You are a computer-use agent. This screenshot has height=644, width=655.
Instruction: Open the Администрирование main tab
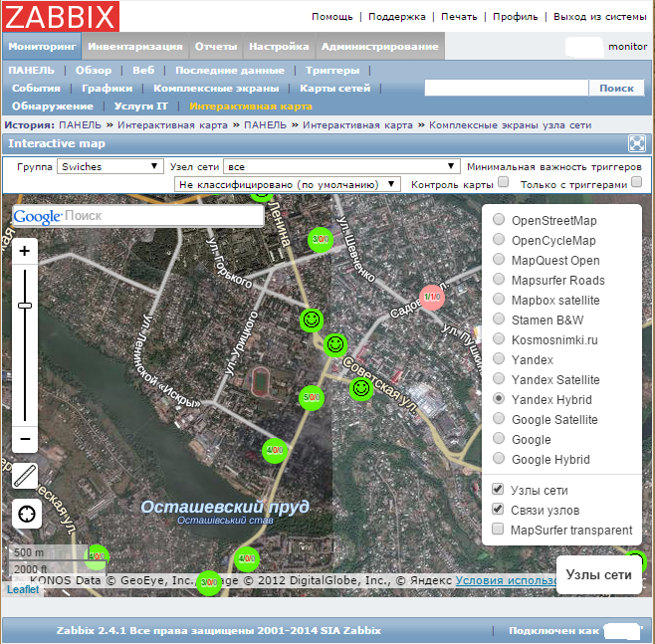click(380, 47)
